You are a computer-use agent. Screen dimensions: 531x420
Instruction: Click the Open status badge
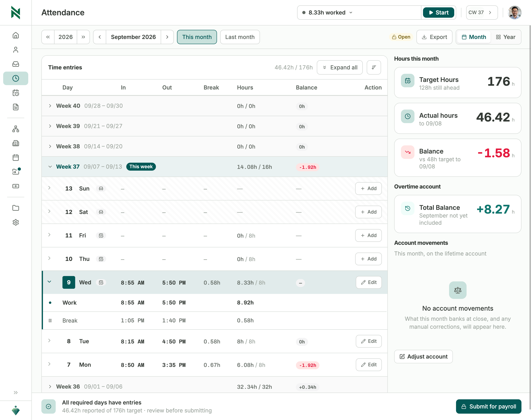[x=401, y=37]
